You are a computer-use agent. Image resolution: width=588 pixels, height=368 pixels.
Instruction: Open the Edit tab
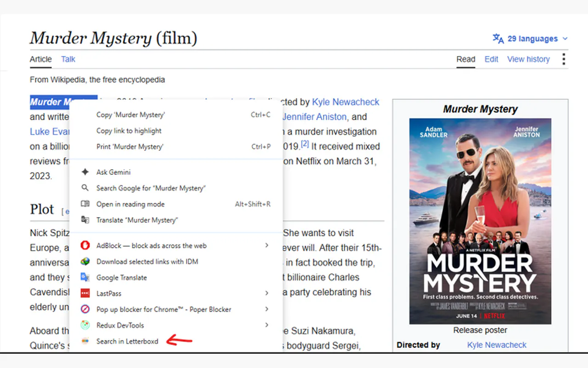click(x=491, y=59)
